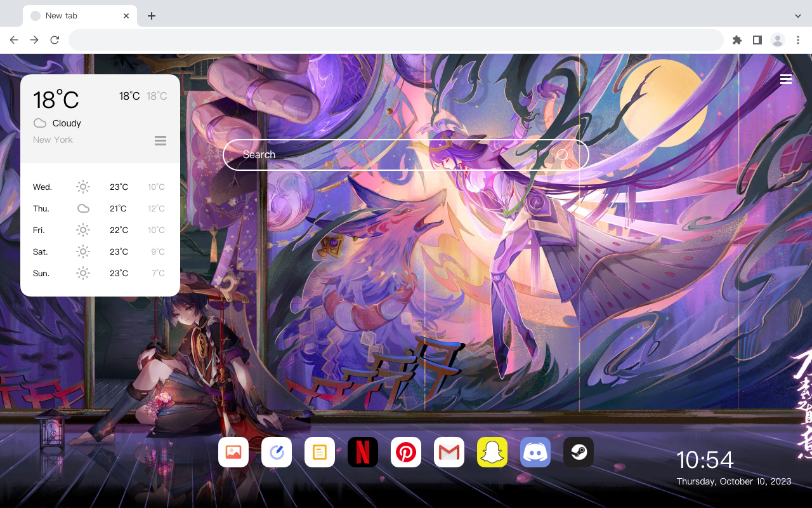Click the large 18°C current temperature
Image resolution: width=812 pixels, height=508 pixels.
(56, 100)
